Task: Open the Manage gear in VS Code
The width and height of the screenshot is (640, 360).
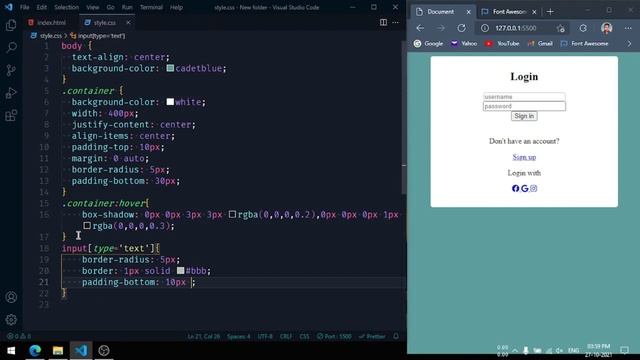Action: point(11,320)
